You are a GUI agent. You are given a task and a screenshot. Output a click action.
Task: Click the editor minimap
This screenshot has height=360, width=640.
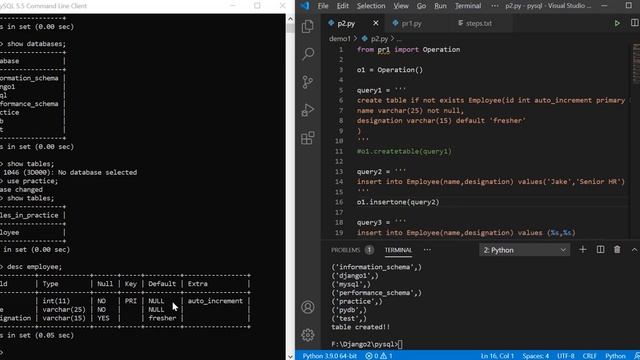[636, 63]
